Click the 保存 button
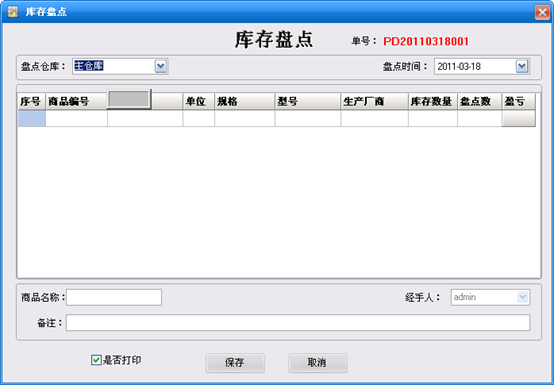This screenshot has height=386, width=555. point(235,363)
